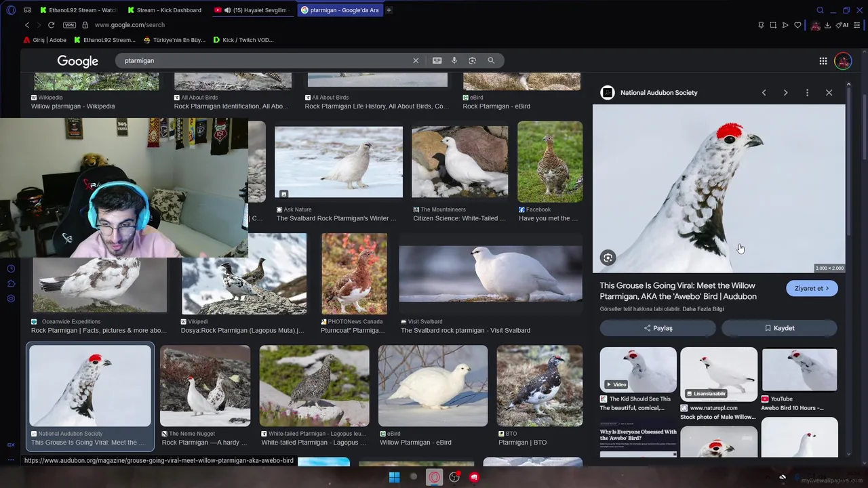Open Opera sidebar history clock icon
The height and width of the screenshot is (488, 868).
[x=11, y=269]
